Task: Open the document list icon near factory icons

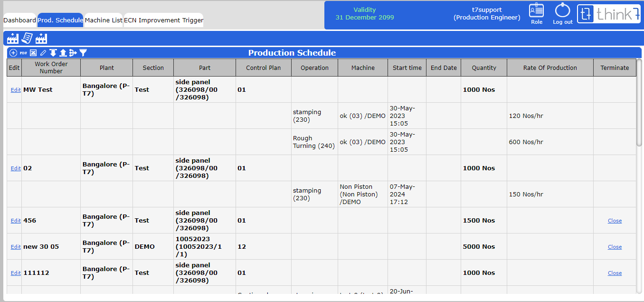Action: [27, 38]
